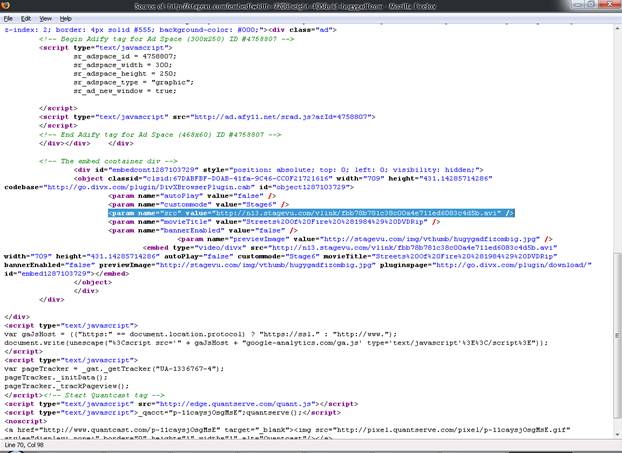Close the source viewer window

pyautogui.click(x=609, y=4)
